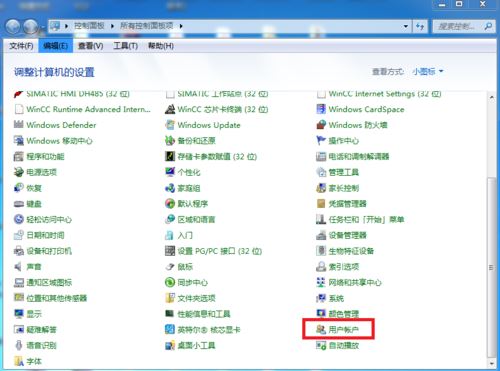Open 文件夹选项 folder options
This screenshot has width=500, height=371.
point(190,298)
